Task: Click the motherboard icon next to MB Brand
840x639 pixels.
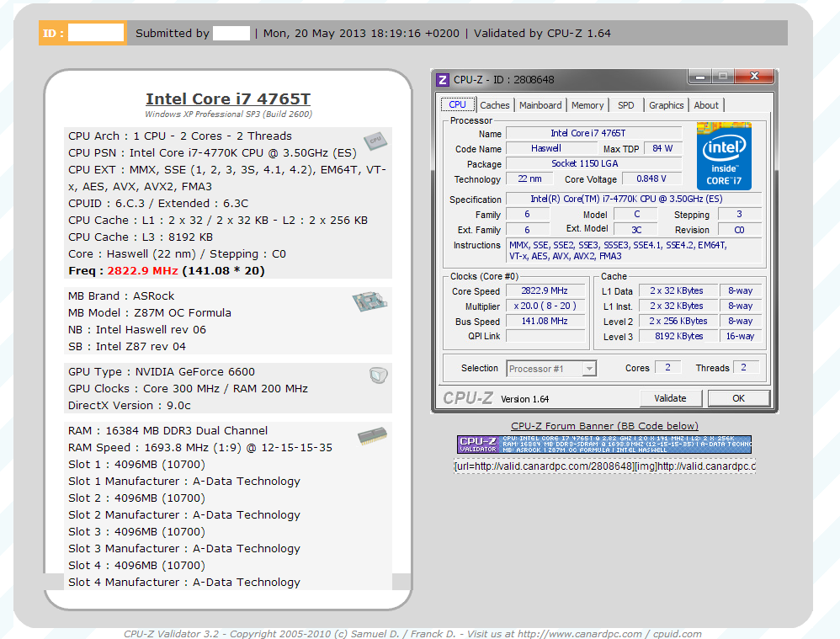Action: click(x=370, y=301)
